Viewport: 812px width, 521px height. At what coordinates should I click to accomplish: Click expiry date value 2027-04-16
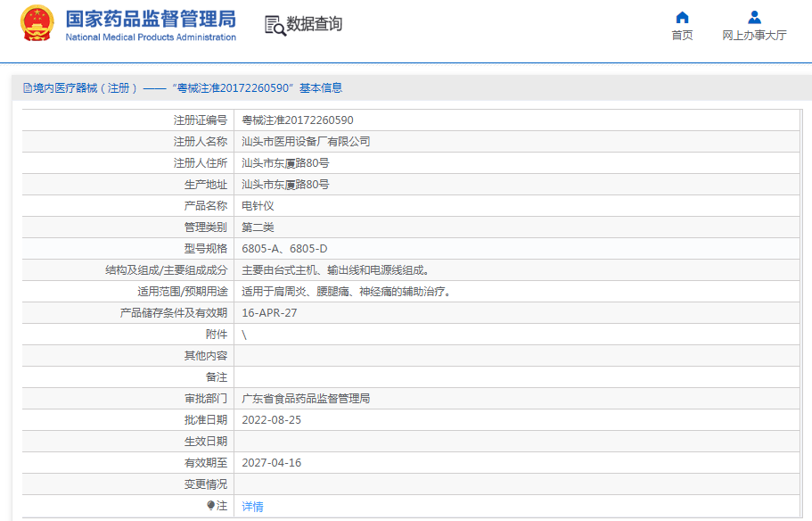pos(271,463)
